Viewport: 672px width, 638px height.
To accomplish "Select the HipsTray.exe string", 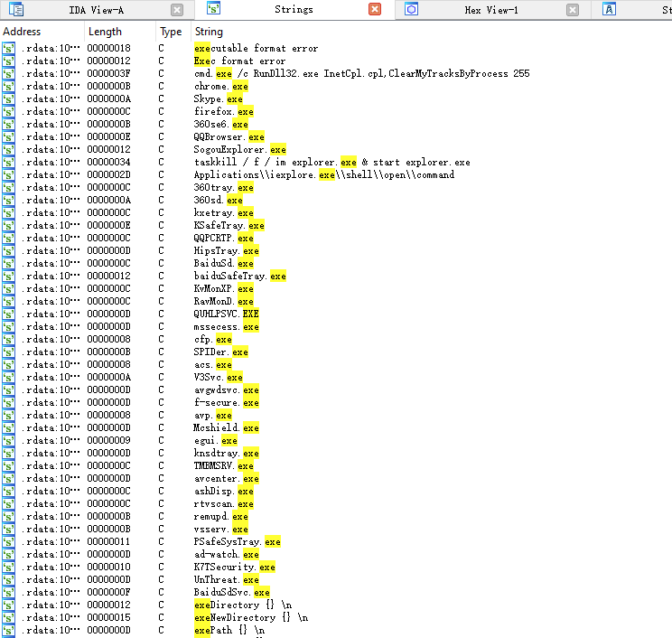I will coord(227,251).
